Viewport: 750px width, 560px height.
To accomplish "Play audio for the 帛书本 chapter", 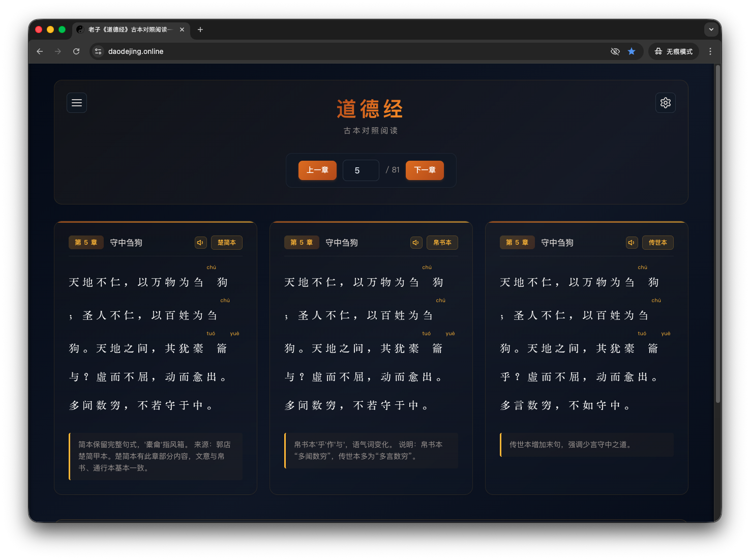I will 416,243.
